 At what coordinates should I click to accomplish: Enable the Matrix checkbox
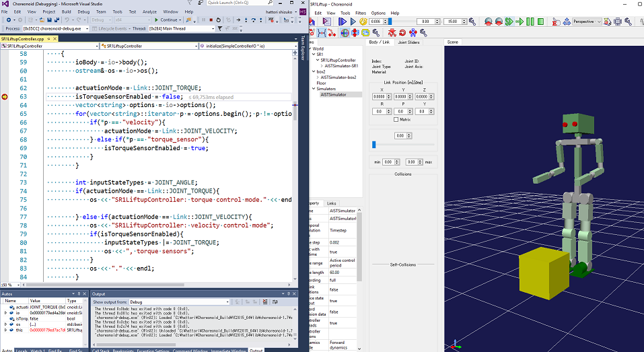396,119
